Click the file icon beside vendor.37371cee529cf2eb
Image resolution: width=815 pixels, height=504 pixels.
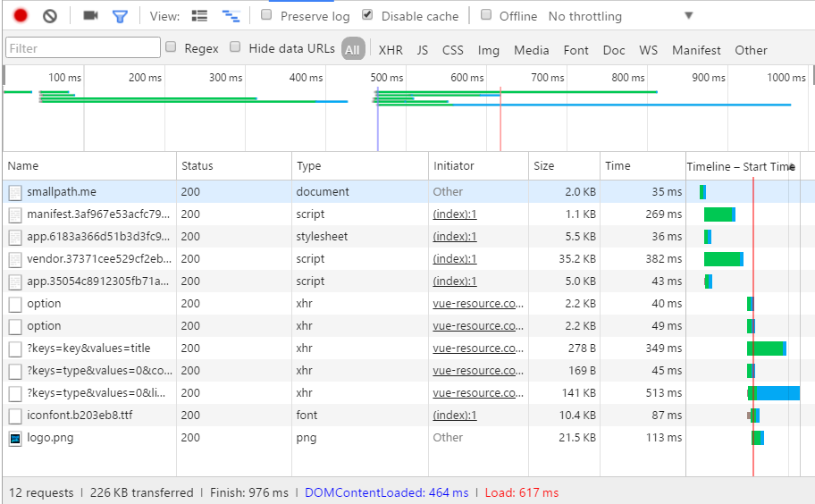point(15,259)
